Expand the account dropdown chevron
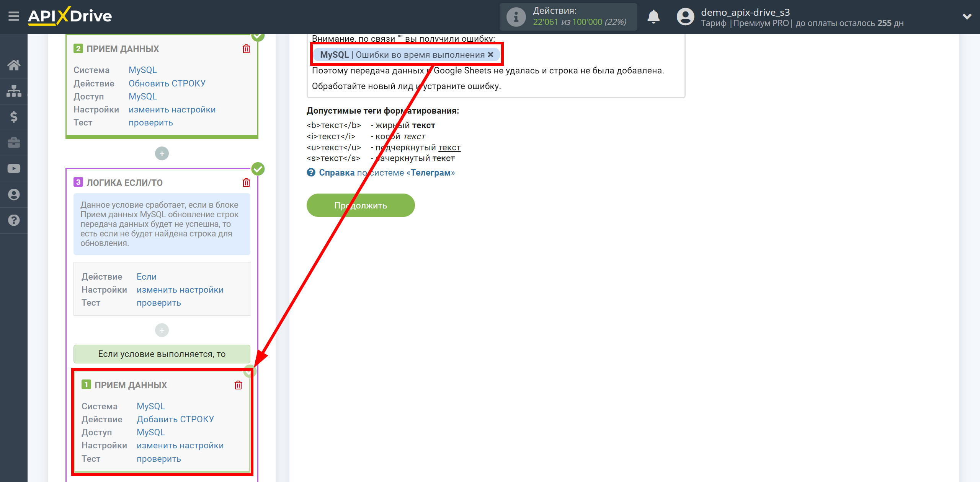This screenshot has width=980, height=482. click(x=967, y=16)
